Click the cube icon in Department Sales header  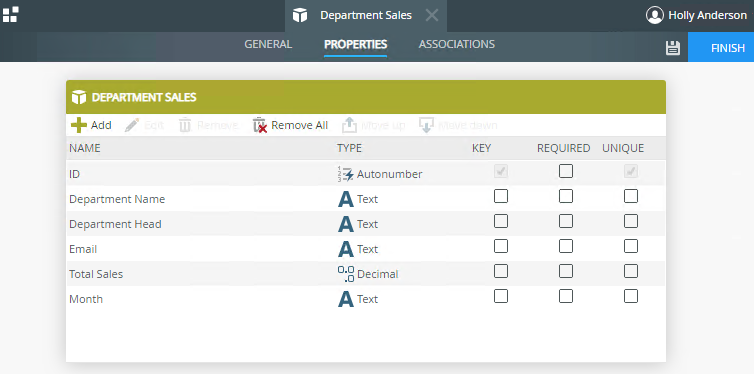[x=78, y=97]
